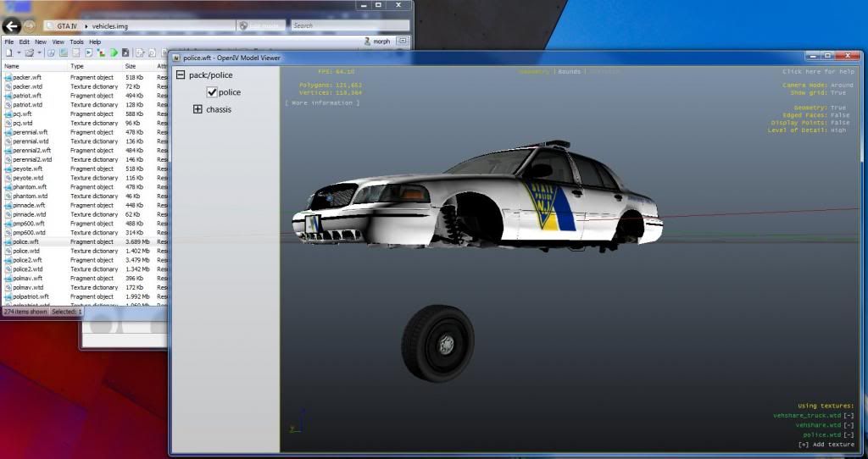The image size is (868, 459).
Task: Click the view mode icon beside morph
Action: click(x=401, y=41)
